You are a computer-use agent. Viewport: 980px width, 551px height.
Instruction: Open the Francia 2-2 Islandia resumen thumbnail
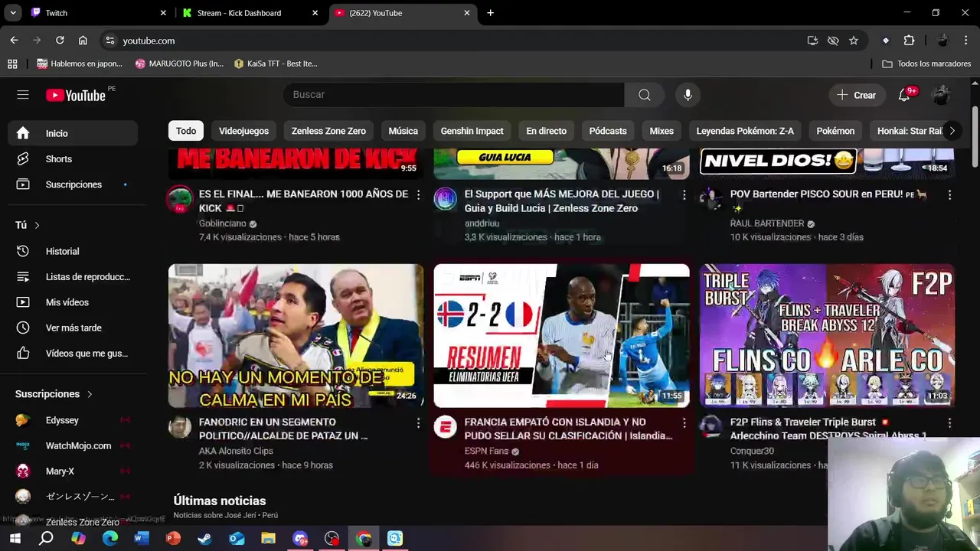pos(561,335)
